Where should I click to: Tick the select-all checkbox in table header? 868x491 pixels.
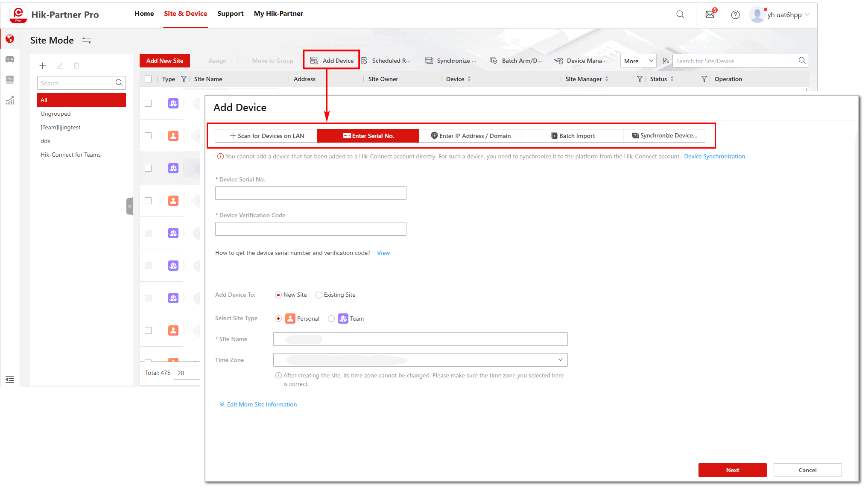tap(148, 79)
